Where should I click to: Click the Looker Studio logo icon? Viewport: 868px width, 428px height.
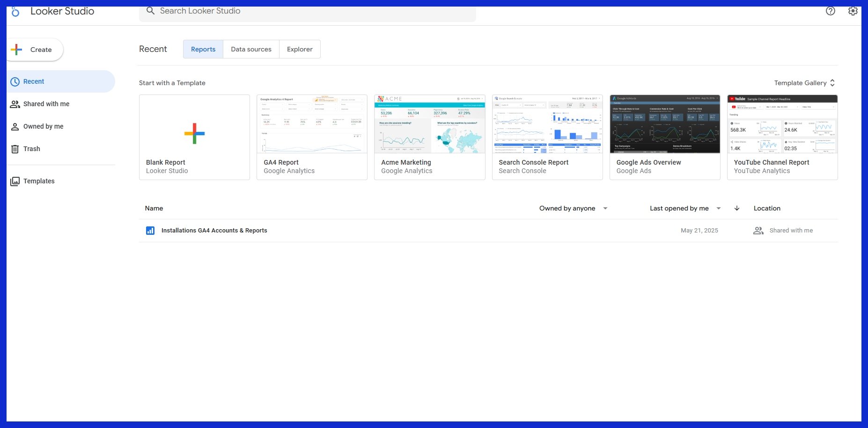click(15, 12)
